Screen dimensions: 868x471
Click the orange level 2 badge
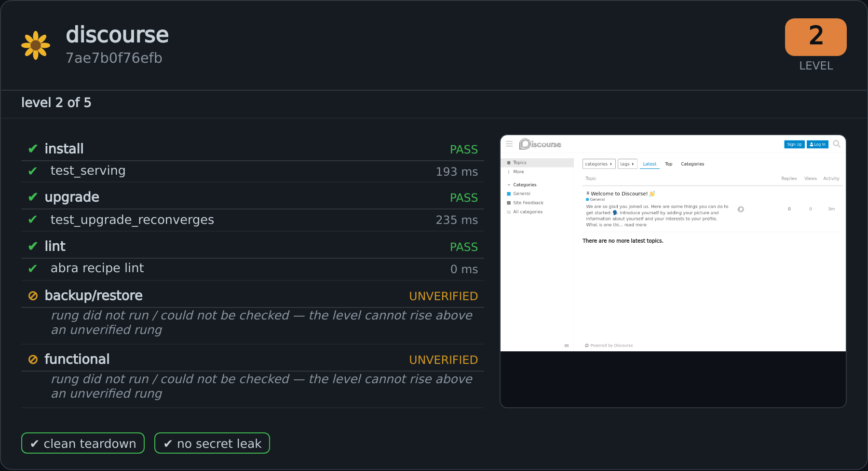point(815,37)
